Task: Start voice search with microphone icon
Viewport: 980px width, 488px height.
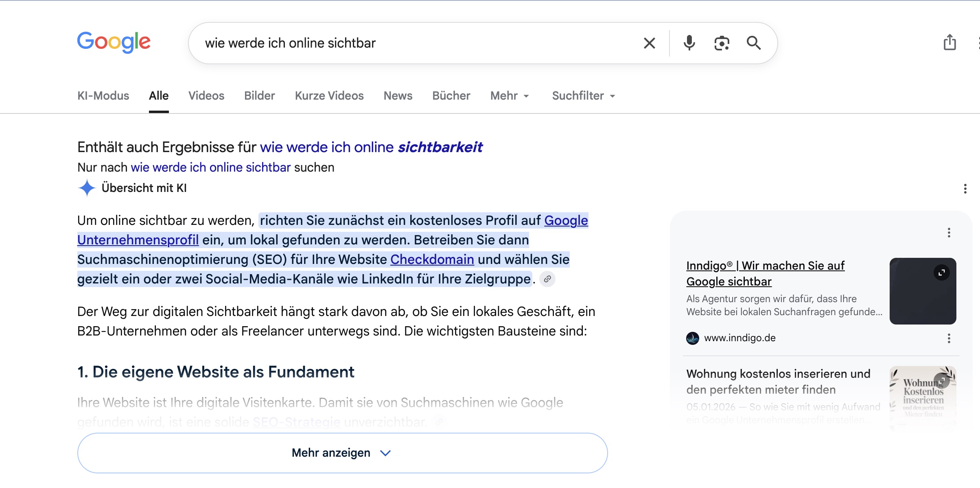Action: point(689,43)
